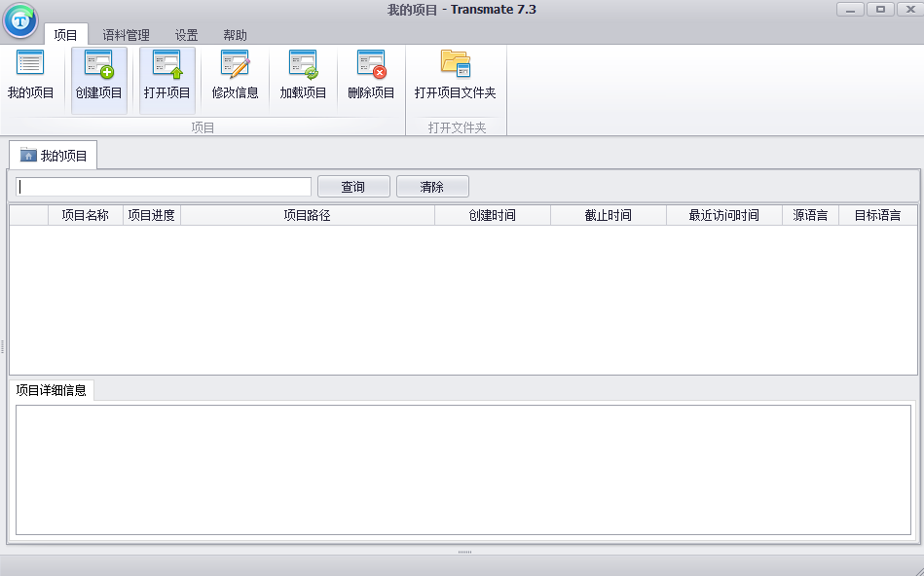Click the 查询 search button
The image size is (924, 576).
pyautogui.click(x=353, y=187)
